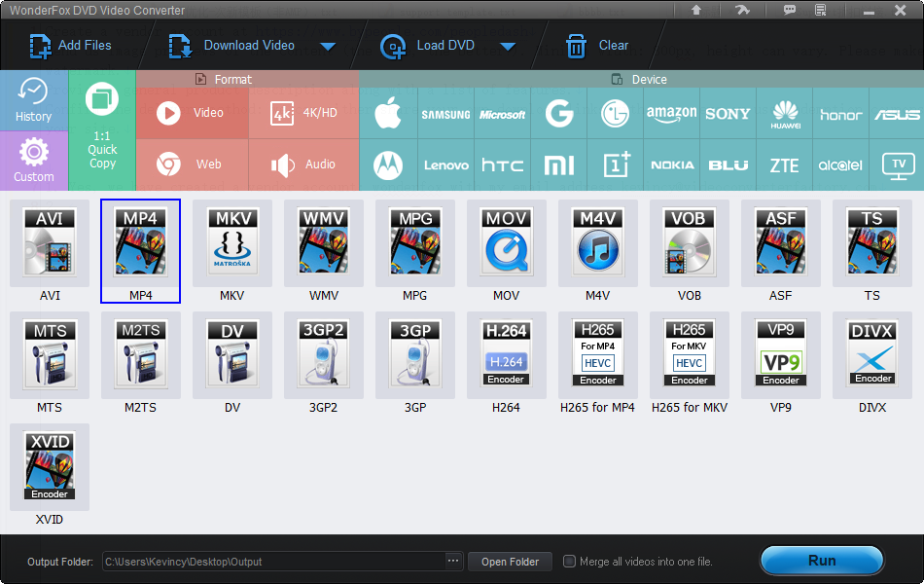
Task: Open Nokia device profiles
Action: pyautogui.click(x=671, y=165)
